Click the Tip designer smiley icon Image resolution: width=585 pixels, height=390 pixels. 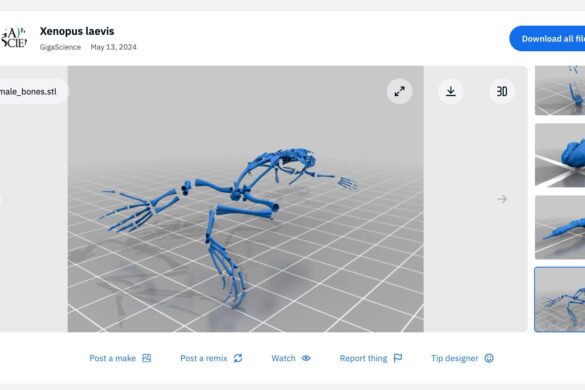tap(489, 358)
